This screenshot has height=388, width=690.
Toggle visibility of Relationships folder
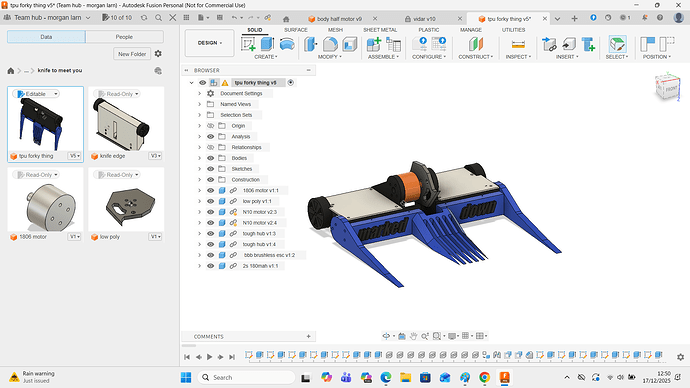tap(211, 147)
